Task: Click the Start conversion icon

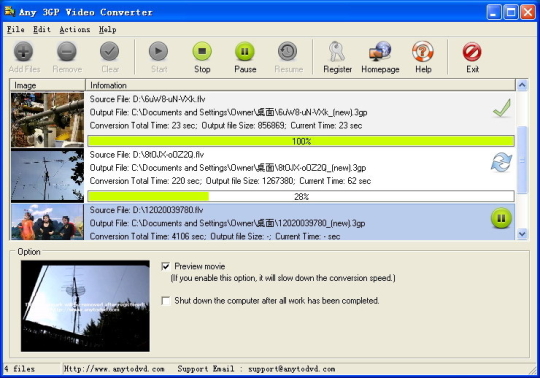Action: 158,52
